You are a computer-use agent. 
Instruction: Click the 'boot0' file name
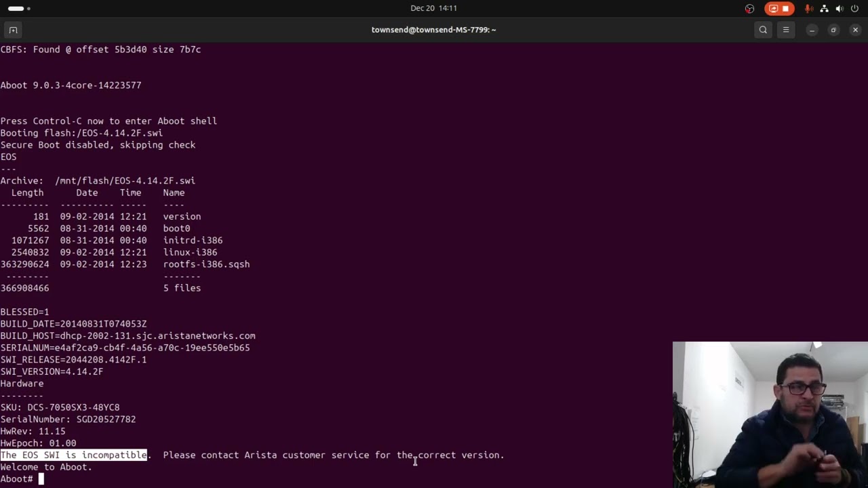176,228
